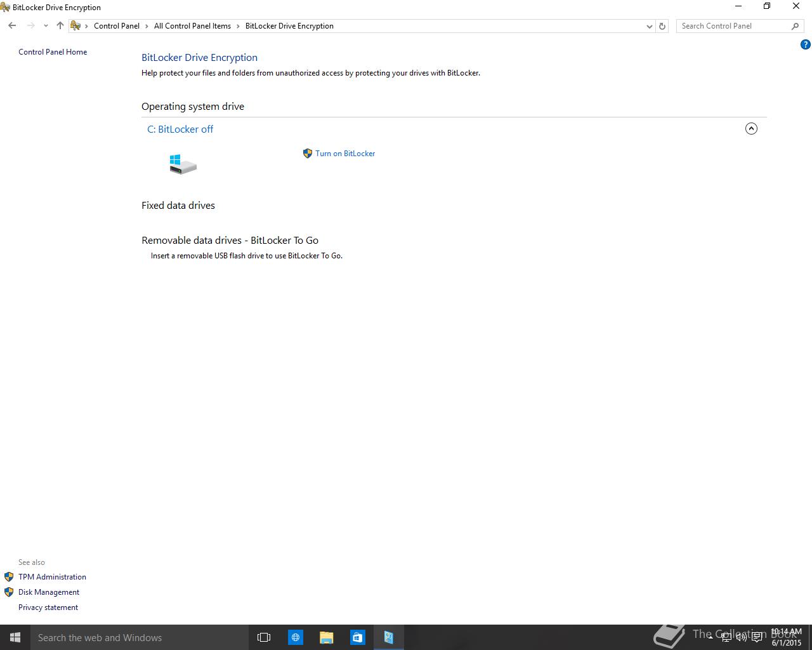Viewport: 812px width, 650px height.
Task: Open the Action Center notifications icon
Action: tap(757, 637)
